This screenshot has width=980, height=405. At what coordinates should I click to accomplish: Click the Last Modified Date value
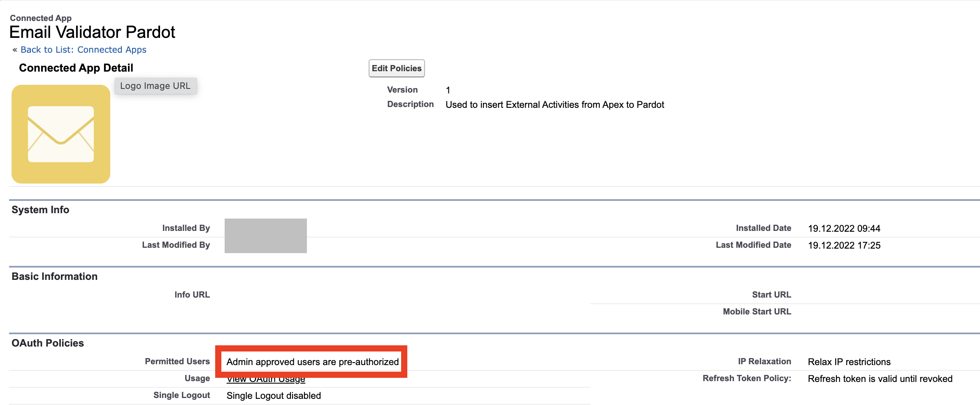pyautogui.click(x=843, y=245)
